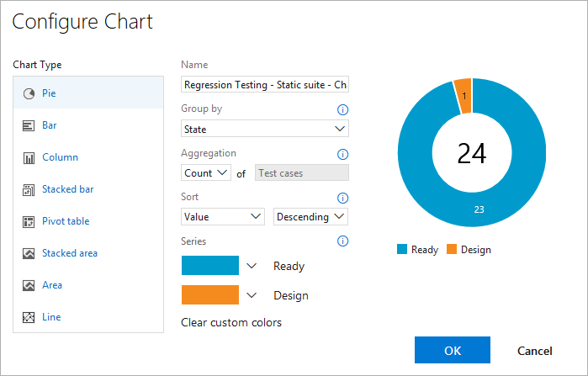Select the Pie chart type icon
This screenshot has width=588, height=376.
(x=28, y=93)
